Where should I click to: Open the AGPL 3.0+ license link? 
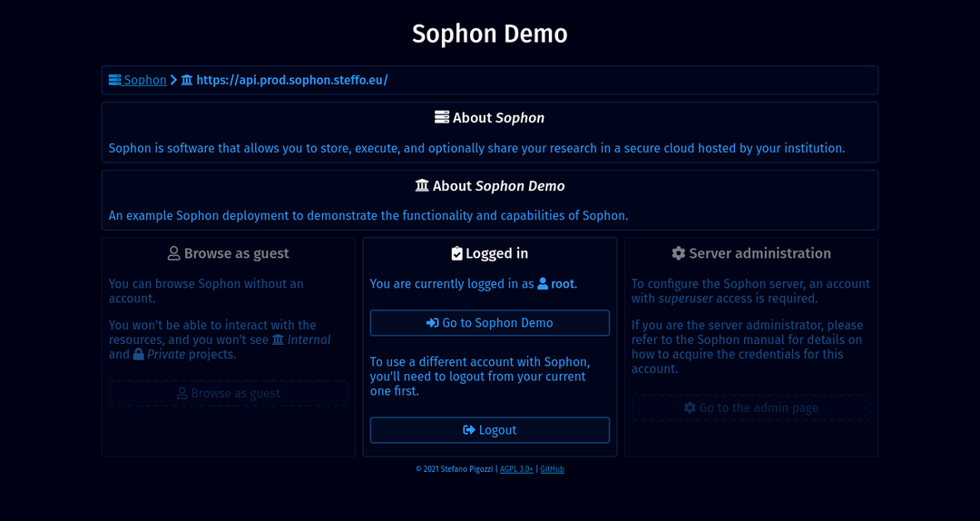(517, 469)
